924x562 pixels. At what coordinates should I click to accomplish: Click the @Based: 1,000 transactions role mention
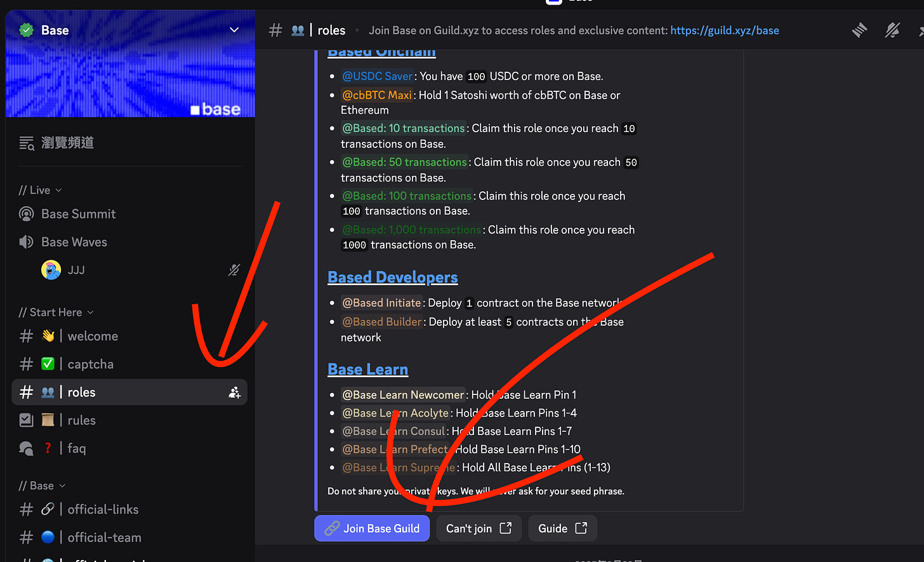pos(412,230)
